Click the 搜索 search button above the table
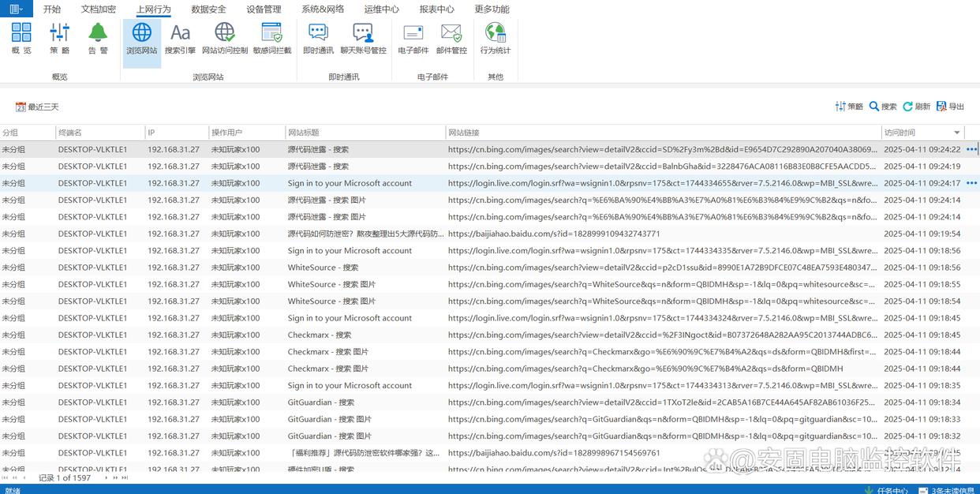This screenshot has width=980, height=494. [883, 107]
